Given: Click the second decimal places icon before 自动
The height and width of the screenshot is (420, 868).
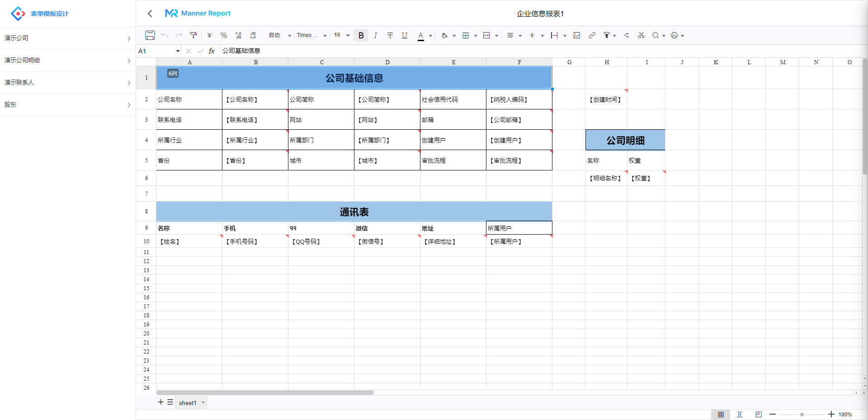Looking at the screenshot, I should (x=253, y=35).
